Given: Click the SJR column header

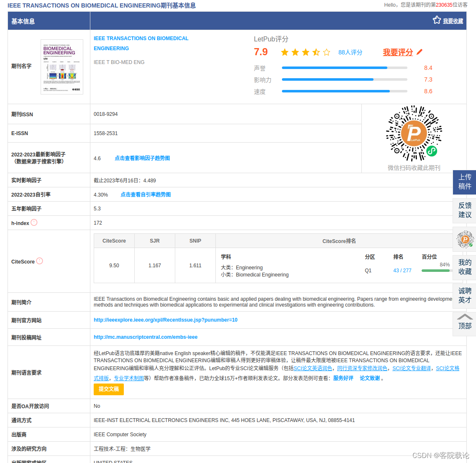Looking at the screenshot, I should pyautogui.click(x=154, y=241).
